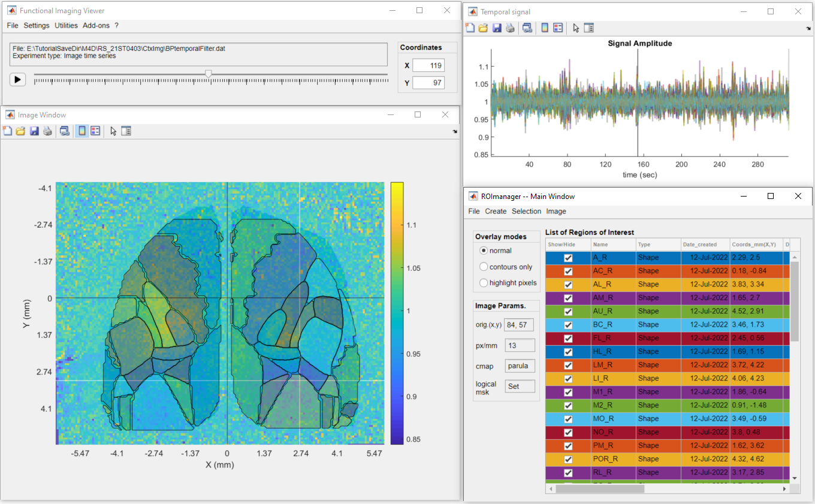Click toolbar dock arrow in Image Window
The height and width of the screenshot is (504, 815).
[454, 131]
